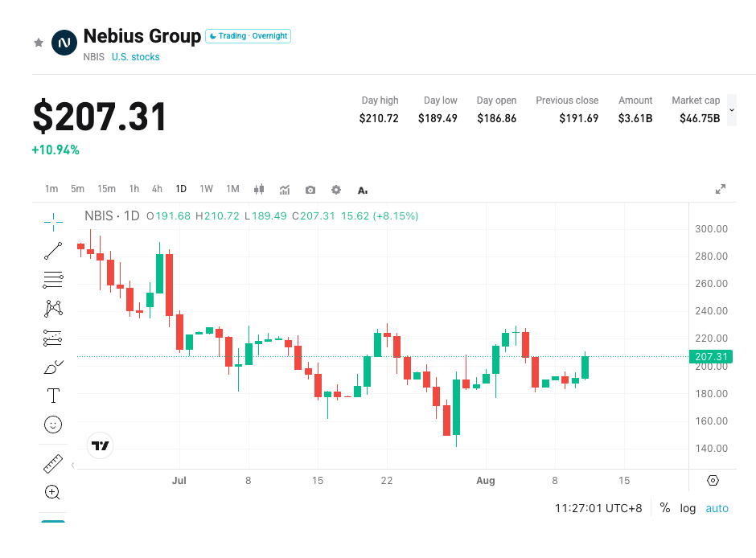Open the U.S. stocks link
The height and width of the screenshot is (558, 756).
coord(135,57)
